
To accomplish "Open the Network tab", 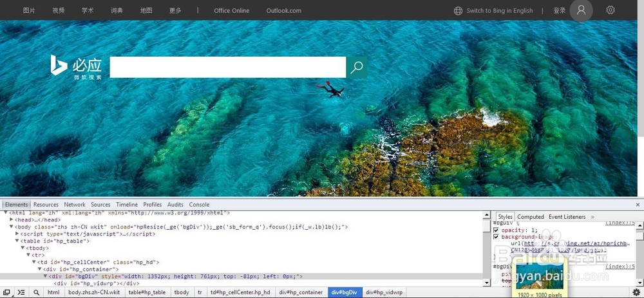I will coord(75,205).
